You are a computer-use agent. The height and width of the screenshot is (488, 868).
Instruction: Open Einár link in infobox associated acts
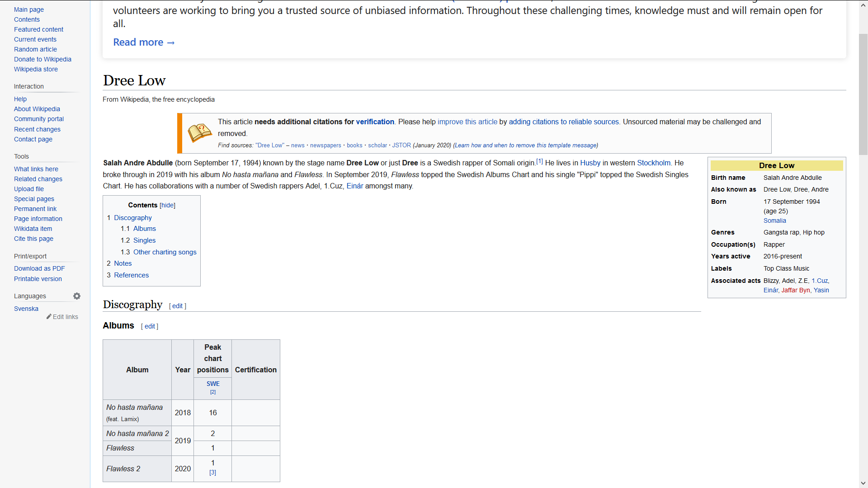pyautogui.click(x=771, y=290)
